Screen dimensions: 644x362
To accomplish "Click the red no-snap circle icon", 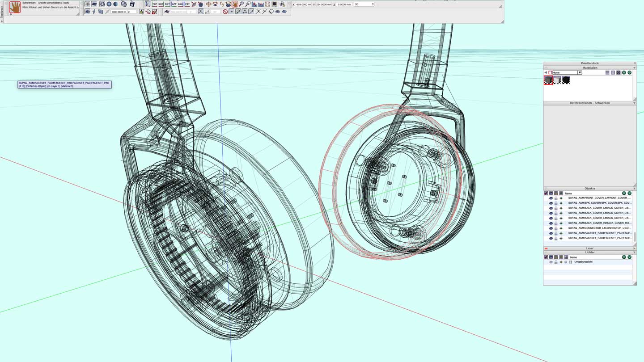I will click(x=225, y=12).
